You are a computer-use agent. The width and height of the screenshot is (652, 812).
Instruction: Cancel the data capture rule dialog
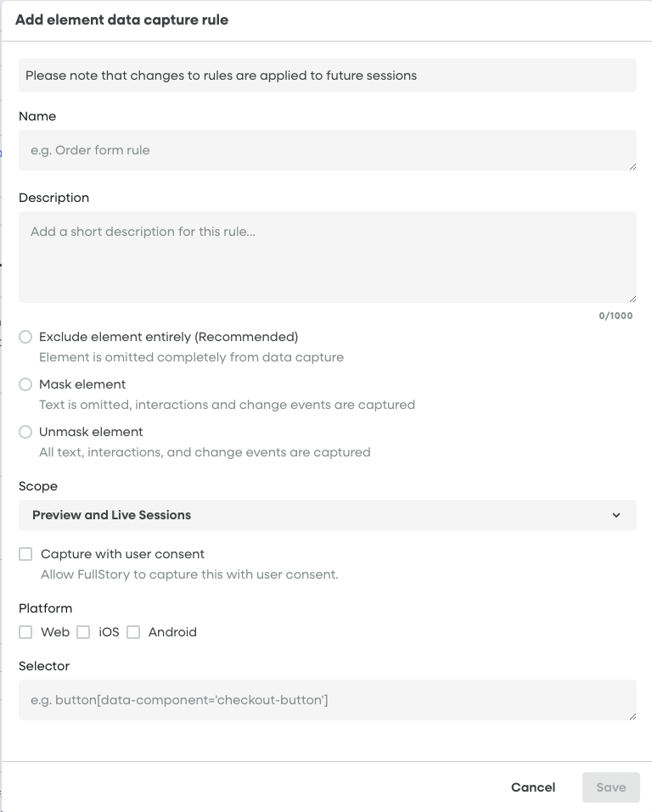(x=533, y=787)
